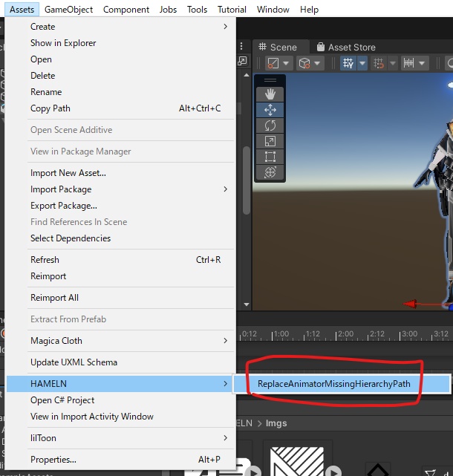Toggle grid visibility icon in Scene toolbar

[x=348, y=63]
